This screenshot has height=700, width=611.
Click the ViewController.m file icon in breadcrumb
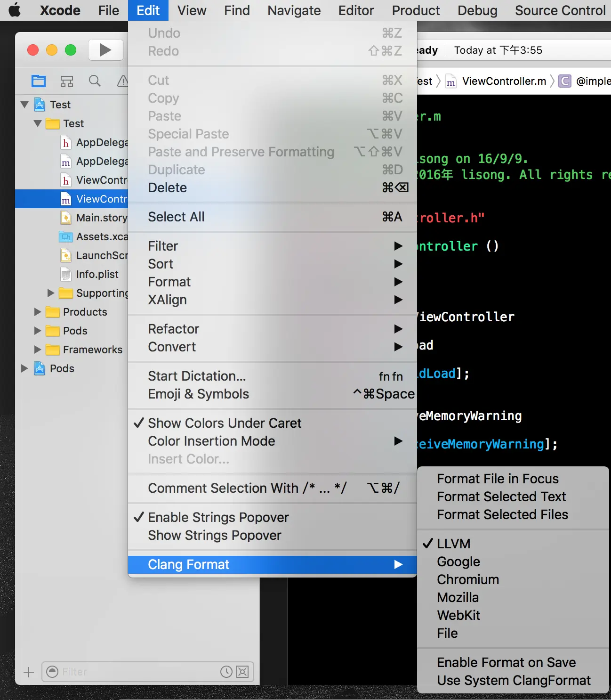coord(451,81)
